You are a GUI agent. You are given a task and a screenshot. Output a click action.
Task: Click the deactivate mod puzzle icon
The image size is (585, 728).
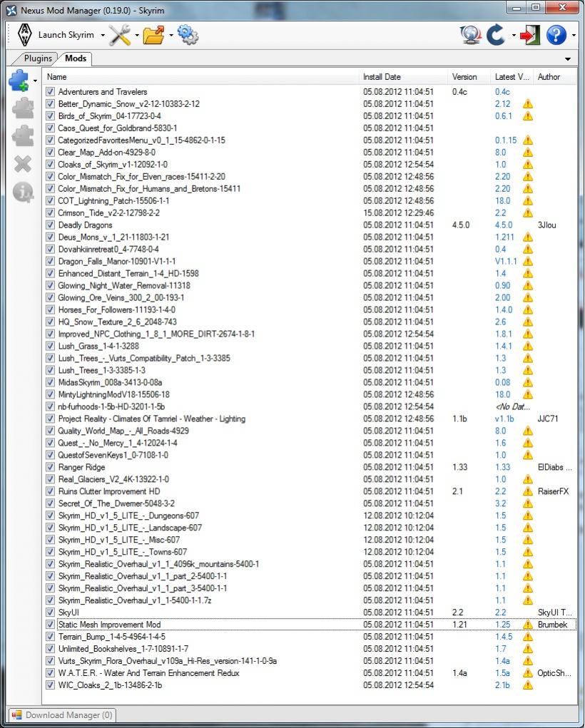tap(23, 135)
